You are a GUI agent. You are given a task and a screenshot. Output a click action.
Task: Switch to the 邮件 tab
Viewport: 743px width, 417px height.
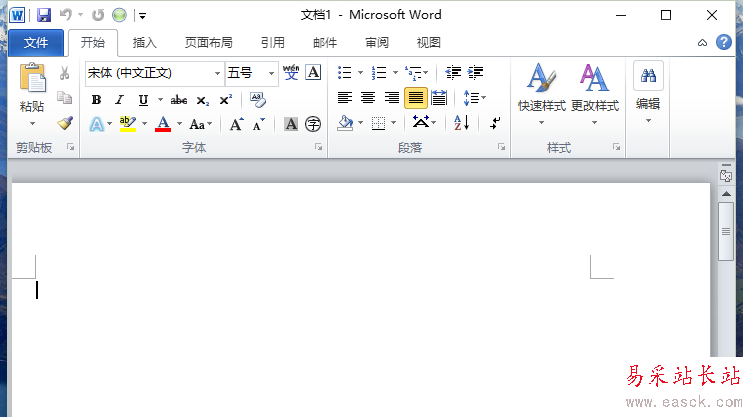(x=325, y=43)
